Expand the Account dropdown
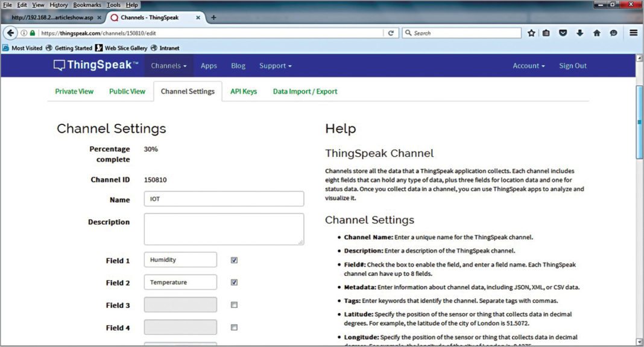This screenshot has width=644, height=347. (528, 66)
